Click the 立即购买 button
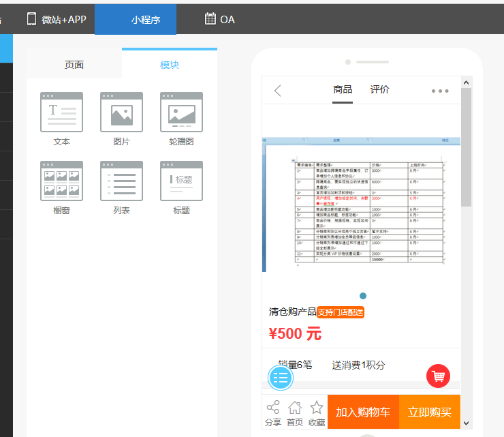Image resolution: width=504 pixels, height=437 pixels. pos(430,412)
